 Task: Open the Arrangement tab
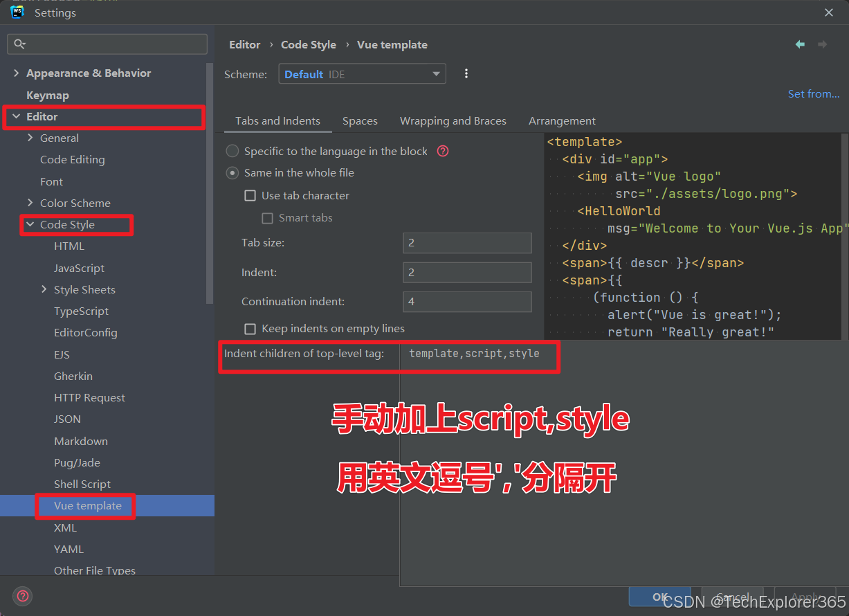(562, 120)
